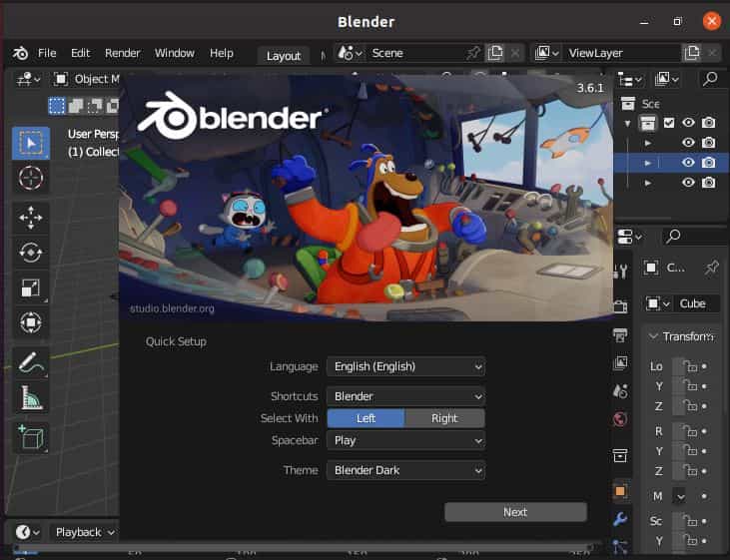Screen dimensions: 730x560
Task: Click the Next button
Action: (516, 512)
